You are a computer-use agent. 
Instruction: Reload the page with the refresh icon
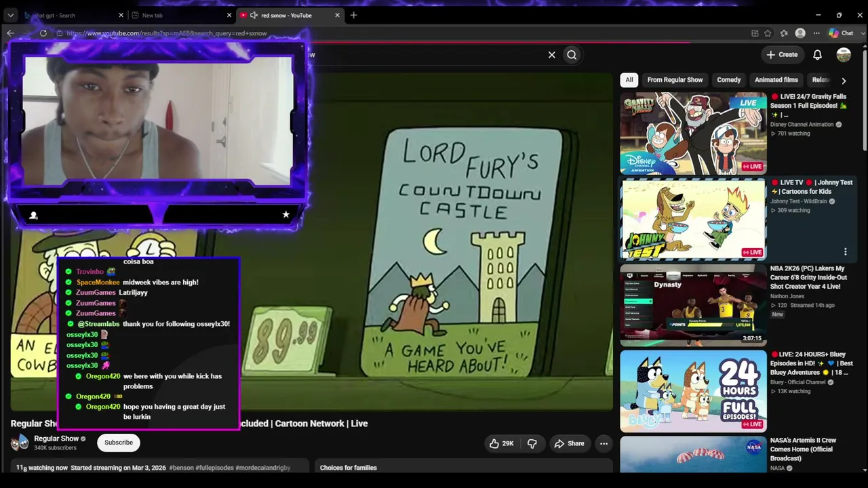coord(43,33)
